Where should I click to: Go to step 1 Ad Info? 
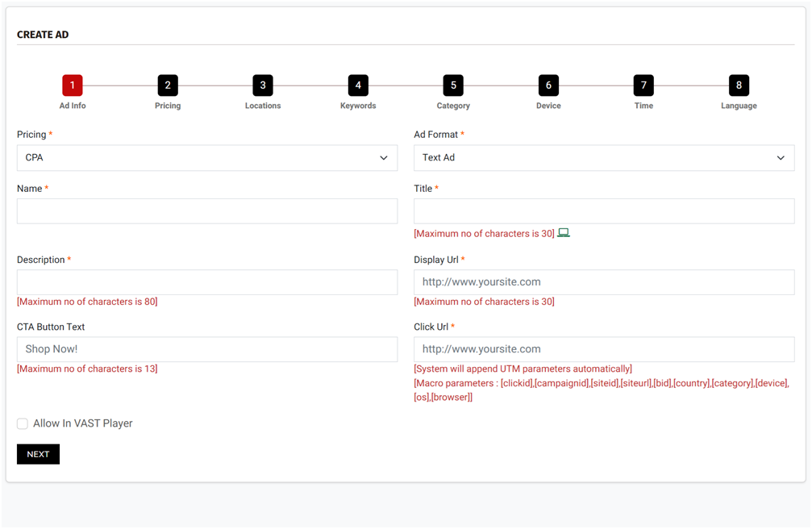pos(73,85)
